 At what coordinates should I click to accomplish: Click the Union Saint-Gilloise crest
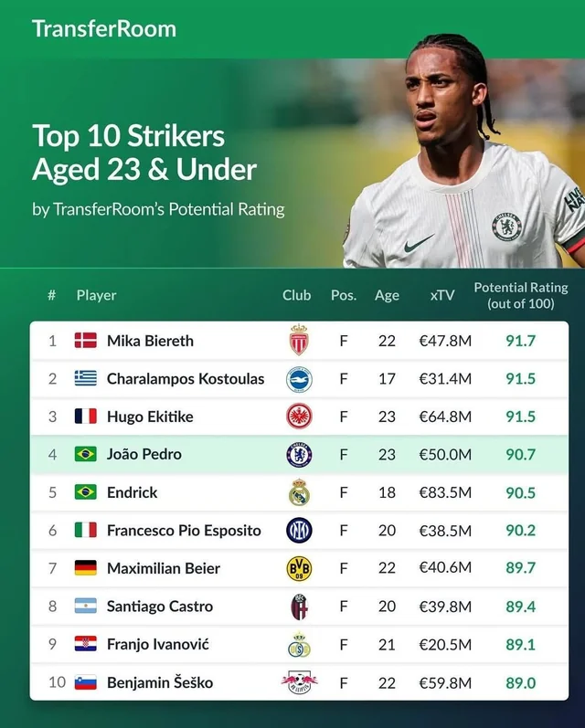[299, 645]
